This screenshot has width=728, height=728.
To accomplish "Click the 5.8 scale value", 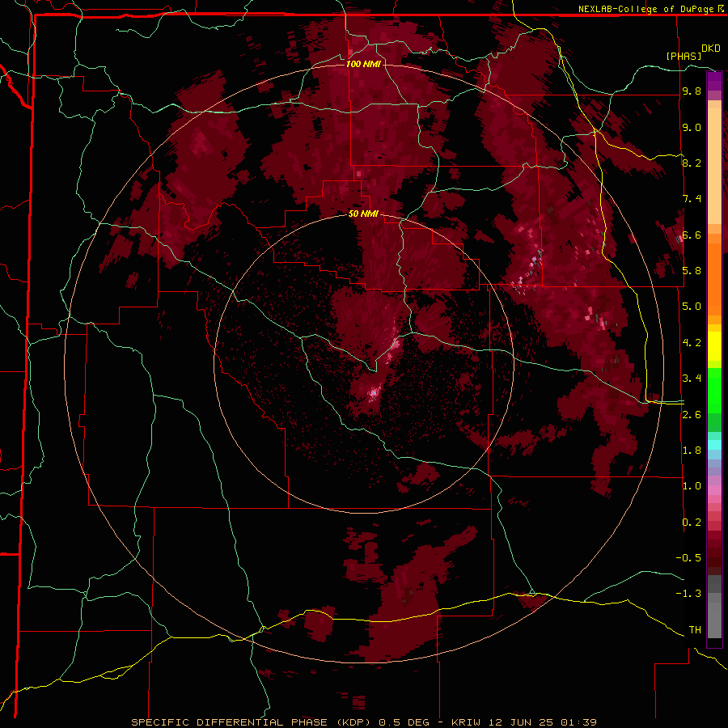I will click(692, 271).
